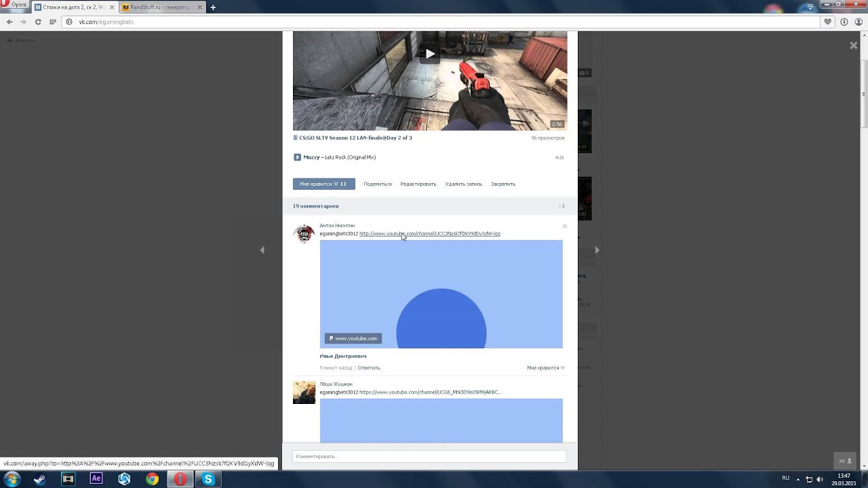This screenshot has width=868, height=488.
Task: Click the 'Мне нравится 11' like button
Action: [323, 184]
